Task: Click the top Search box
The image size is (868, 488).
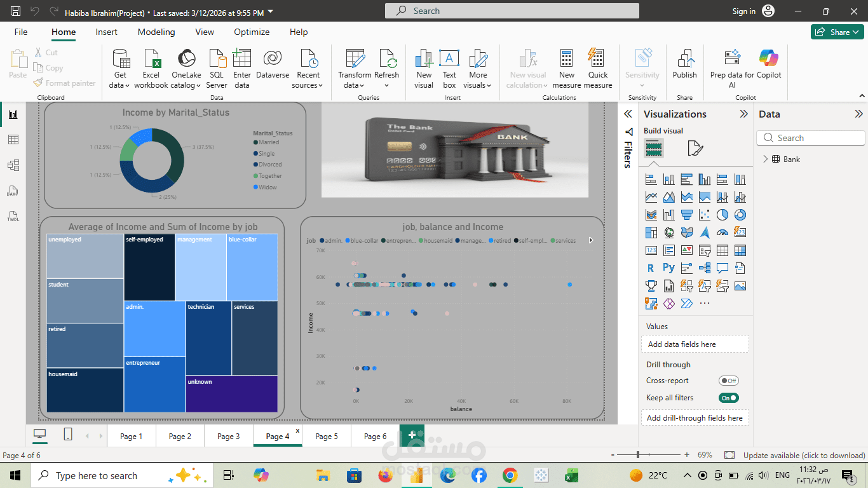Action: pos(512,11)
